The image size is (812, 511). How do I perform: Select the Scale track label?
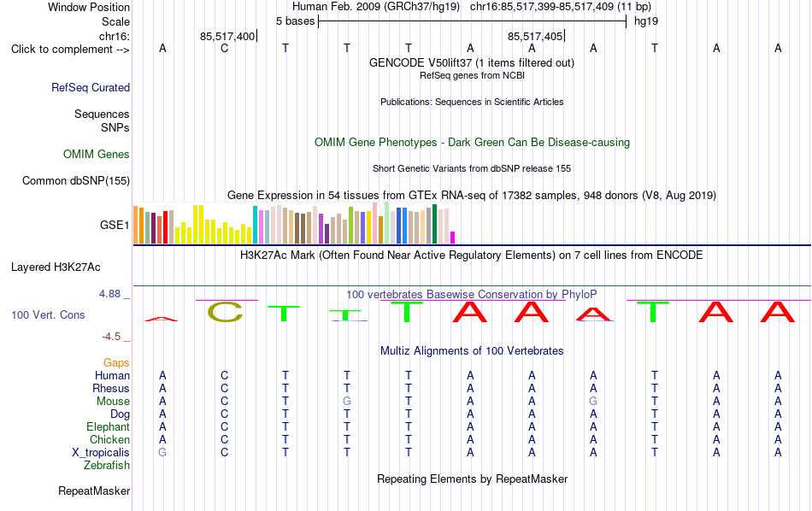click(x=115, y=21)
